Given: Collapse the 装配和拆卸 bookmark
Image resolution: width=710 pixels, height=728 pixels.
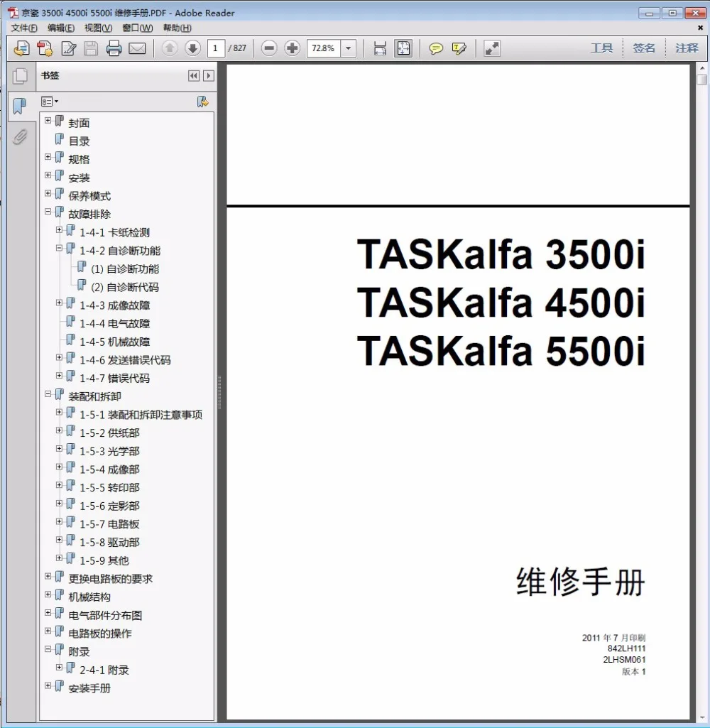Looking at the screenshot, I should click(x=48, y=393).
